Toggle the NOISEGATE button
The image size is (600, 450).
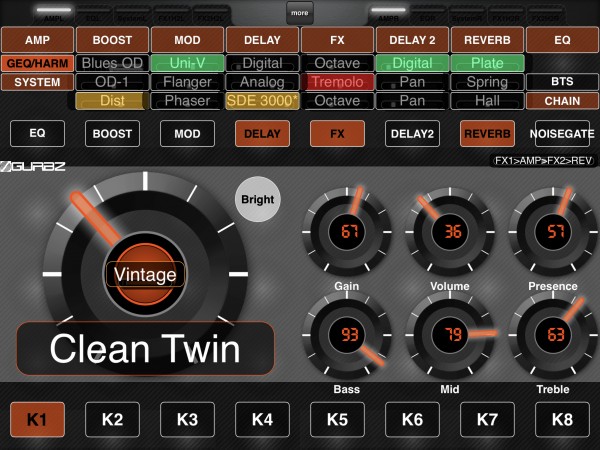click(x=562, y=133)
